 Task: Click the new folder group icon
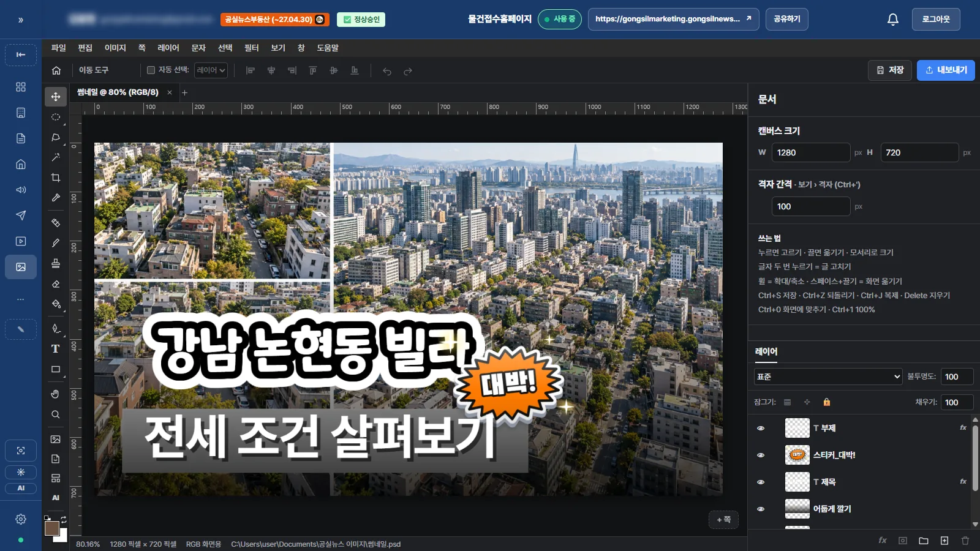point(924,541)
